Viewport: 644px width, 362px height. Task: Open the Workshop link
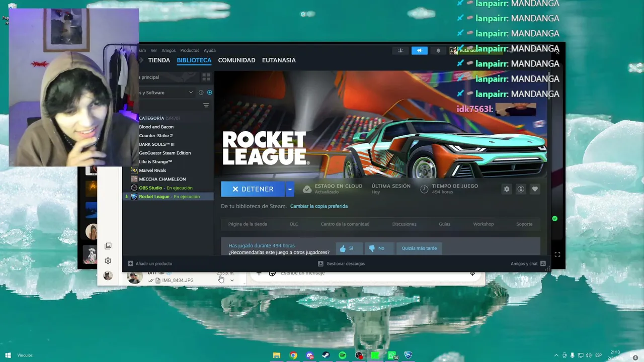pyautogui.click(x=484, y=224)
